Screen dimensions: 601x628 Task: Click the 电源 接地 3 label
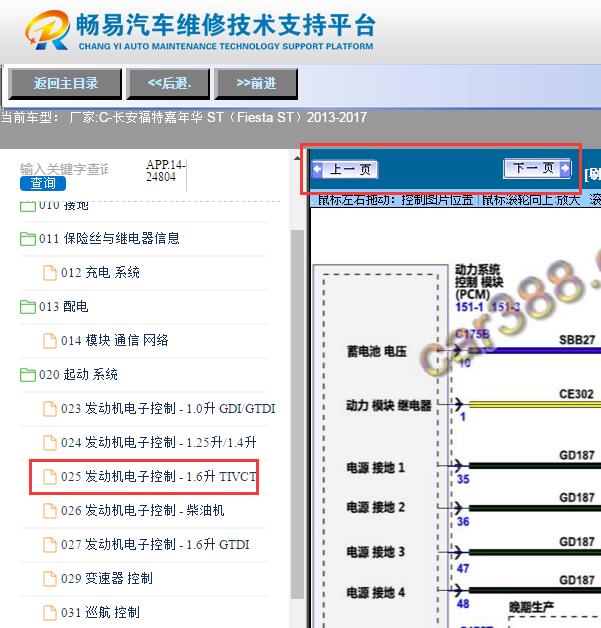click(x=375, y=552)
